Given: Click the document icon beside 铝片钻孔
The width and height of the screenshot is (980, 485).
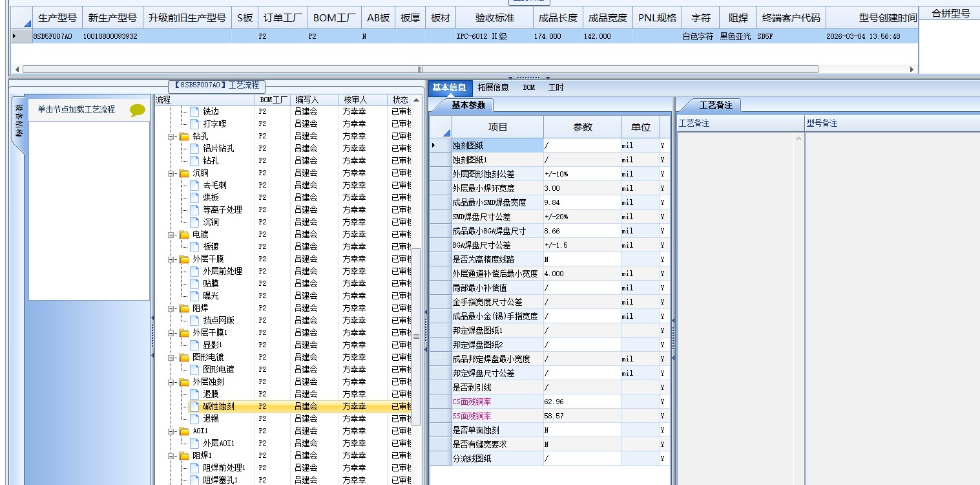Looking at the screenshot, I should pos(194,149).
